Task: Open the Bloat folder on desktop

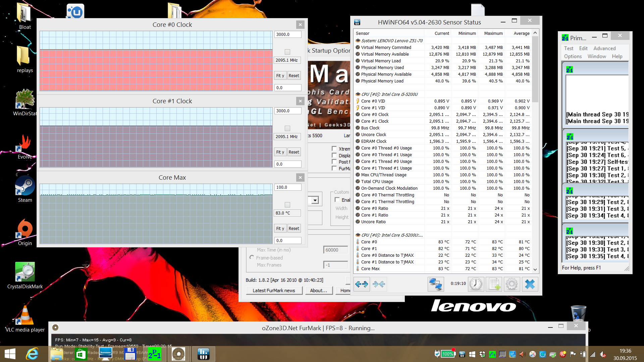Action: (x=24, y=16)
